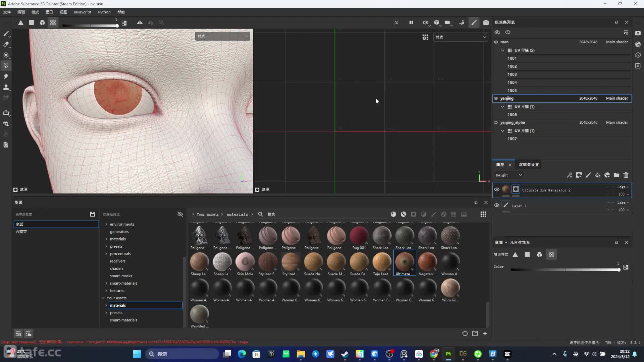
Task: Delete the selected layer
Action: pyautogui.click(x=626, y=175)
